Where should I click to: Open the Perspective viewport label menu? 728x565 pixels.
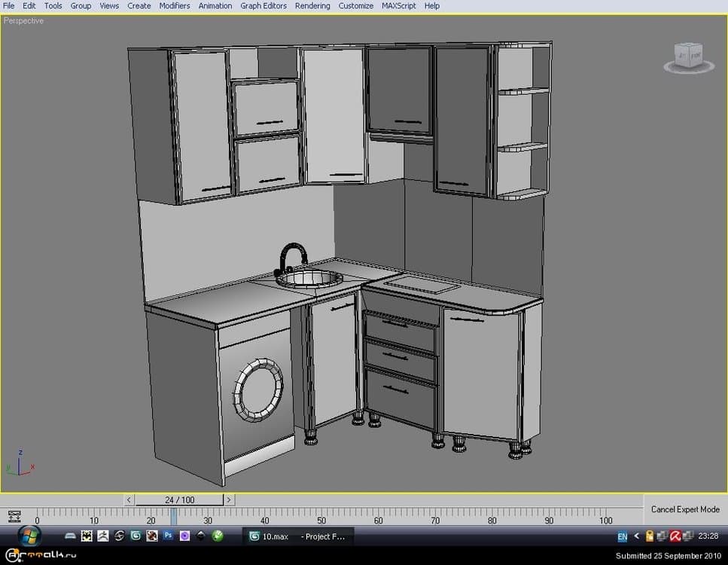(23, 21)
